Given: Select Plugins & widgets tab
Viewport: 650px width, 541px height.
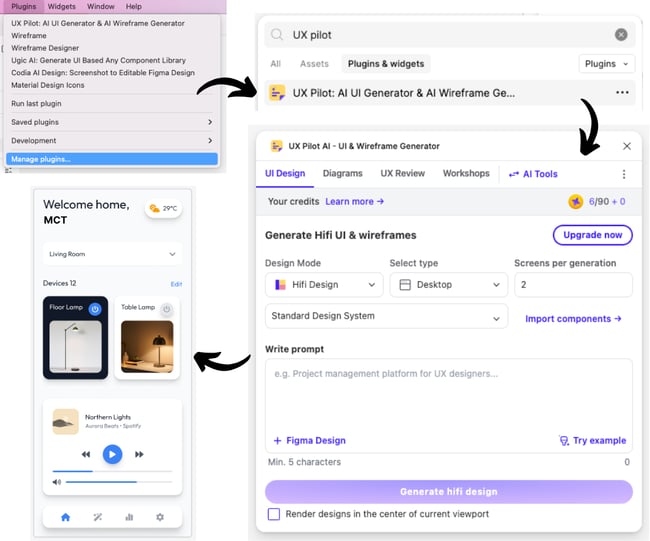Looking at the screenshot, I should [x=386, y=64].
